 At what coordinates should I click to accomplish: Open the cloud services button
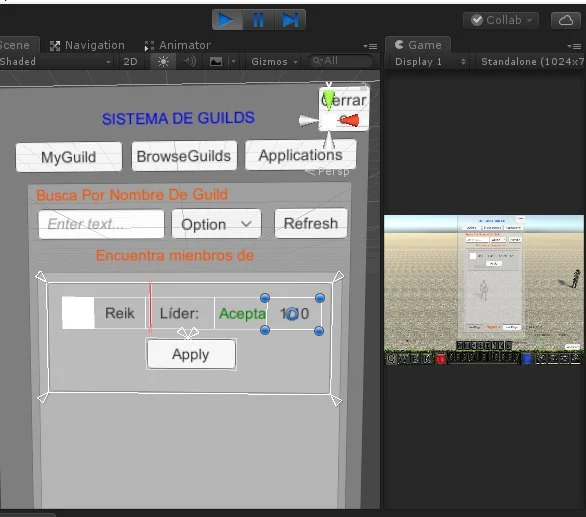[x=565, y=20]
